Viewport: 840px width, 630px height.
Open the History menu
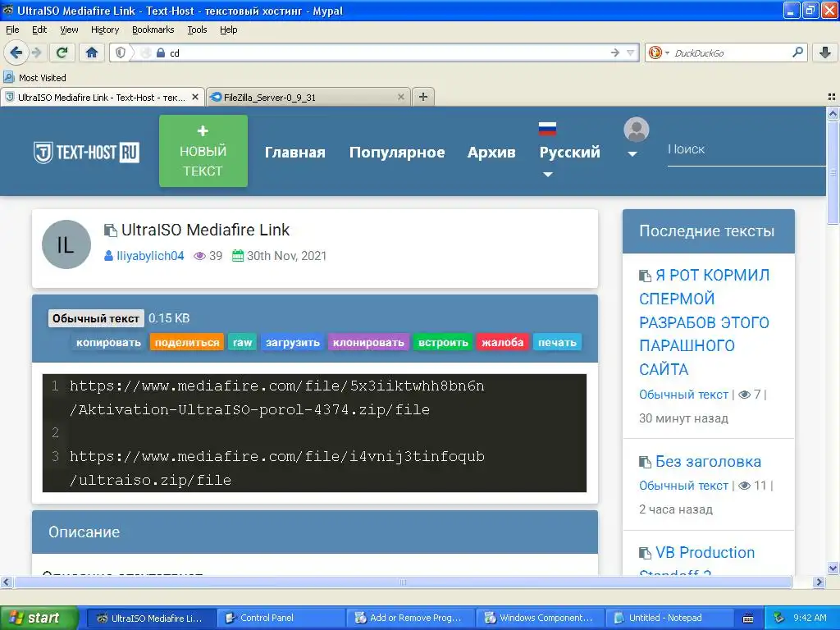click(x=105, y=30)
